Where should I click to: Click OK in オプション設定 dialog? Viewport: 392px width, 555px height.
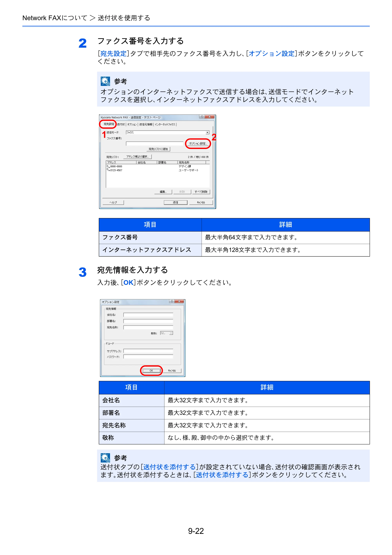point(151,371)
